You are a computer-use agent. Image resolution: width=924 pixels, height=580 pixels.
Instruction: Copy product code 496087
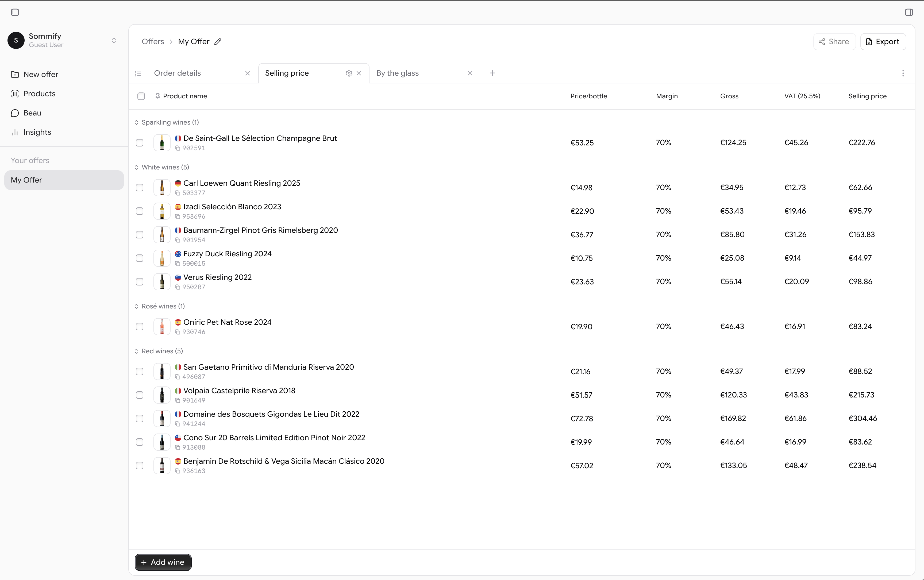coord(177,377)
